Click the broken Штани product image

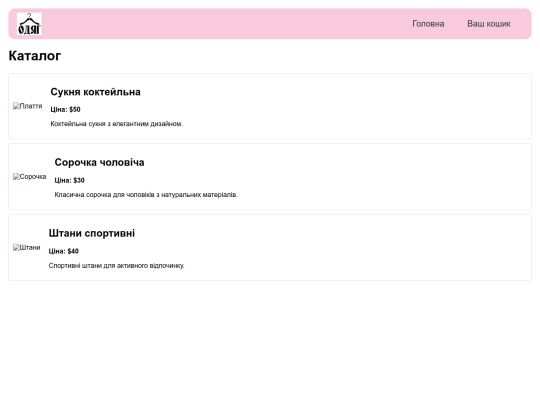27,248
